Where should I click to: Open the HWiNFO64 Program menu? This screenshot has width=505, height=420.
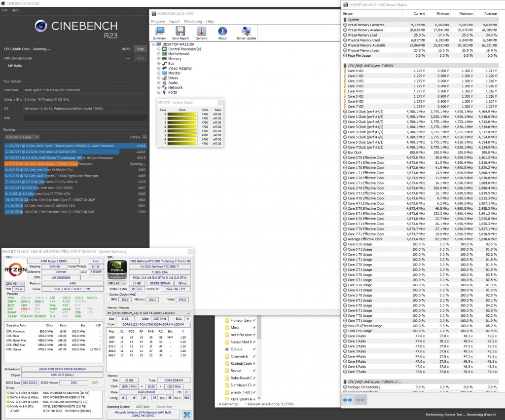click(x=158, y=21)
